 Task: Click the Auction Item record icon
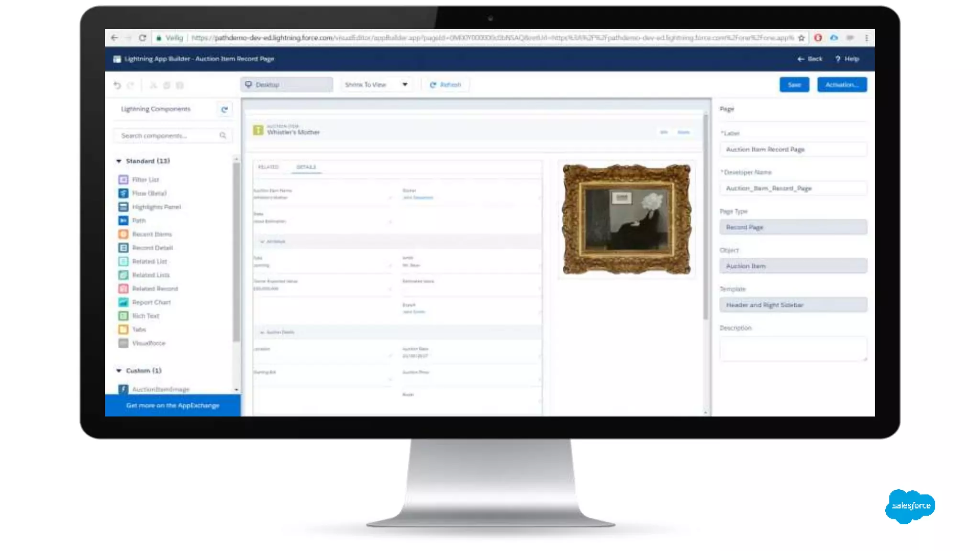click(258, 130)
